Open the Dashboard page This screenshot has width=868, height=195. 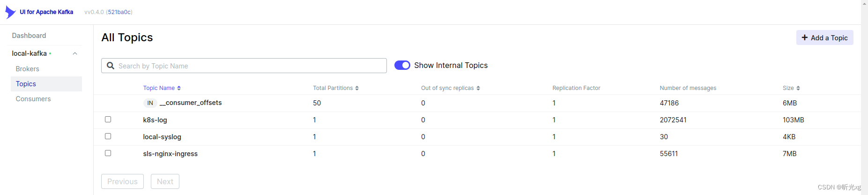pyautogui.click(x=29, y=36)
